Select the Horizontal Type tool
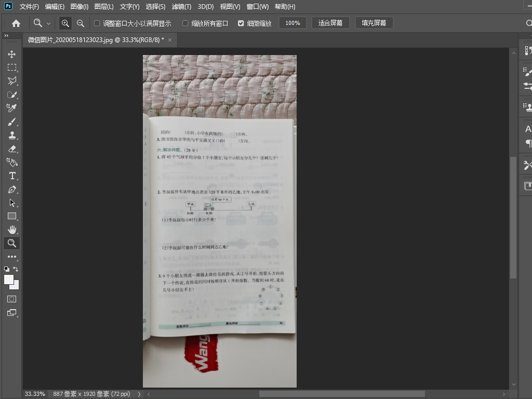Image resolution: width=532 pixels, height=399 pixels. pos(11,176)
